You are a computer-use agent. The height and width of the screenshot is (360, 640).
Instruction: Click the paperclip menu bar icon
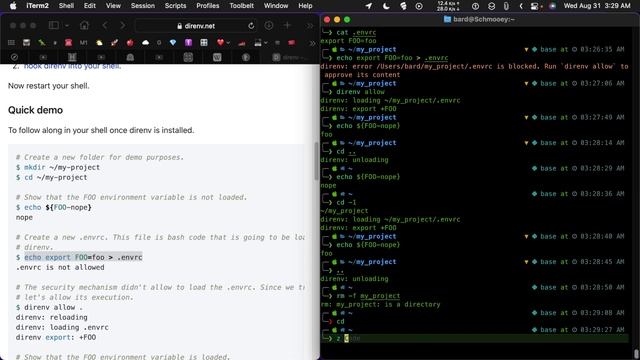[506, 6]
